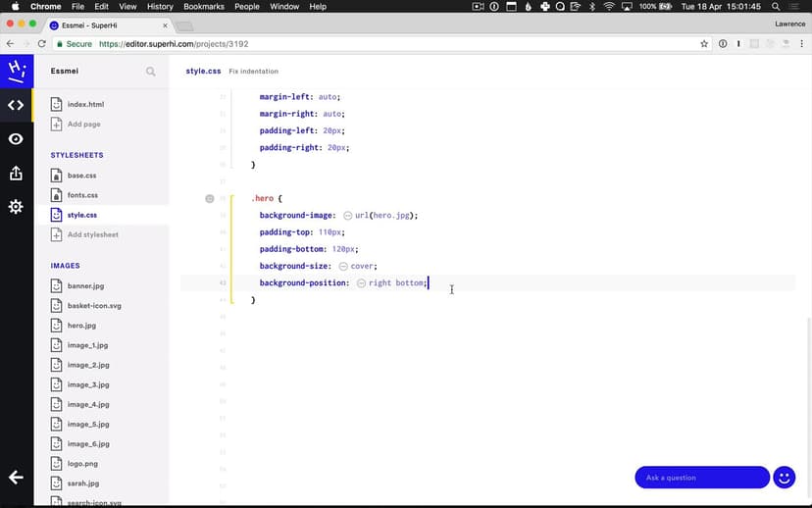This screenshot has width=812, height=508.
Task: Click the back arrow at sidebar bottom
Action: (x=16, y=478)
